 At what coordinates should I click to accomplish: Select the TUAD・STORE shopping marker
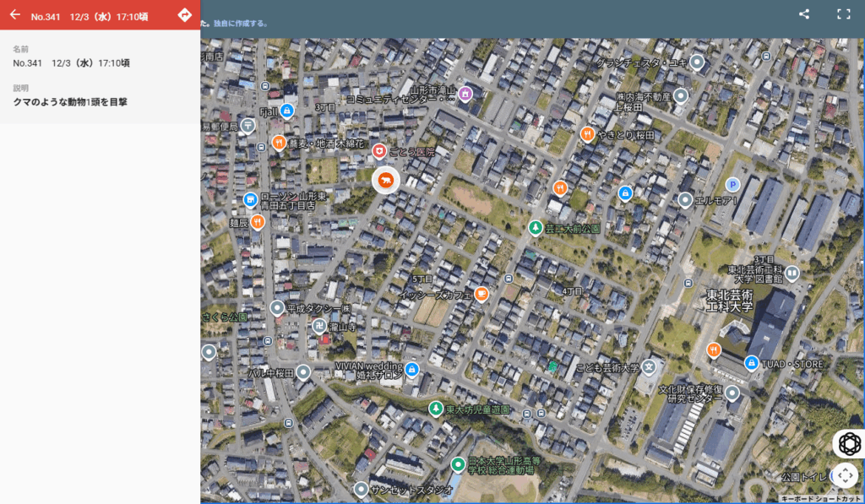[x=751, y=363]
